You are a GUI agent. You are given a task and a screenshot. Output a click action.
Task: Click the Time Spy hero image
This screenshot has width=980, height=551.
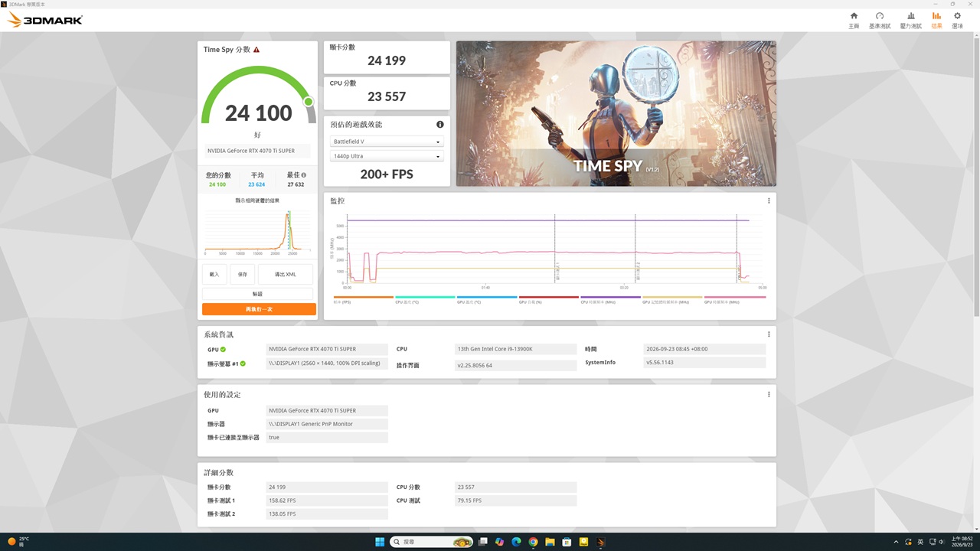616,113
